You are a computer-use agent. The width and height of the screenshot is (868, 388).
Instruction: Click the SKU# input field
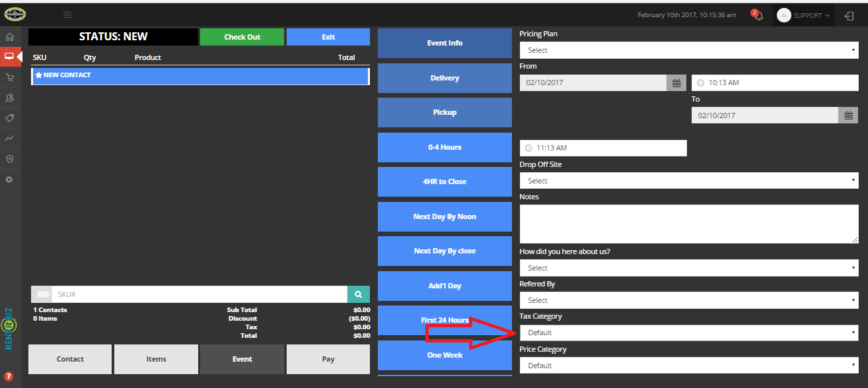coord(200,294)
